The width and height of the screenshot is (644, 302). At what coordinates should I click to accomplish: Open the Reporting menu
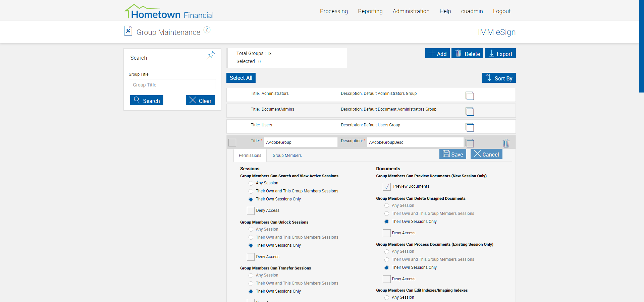[370, 11]
